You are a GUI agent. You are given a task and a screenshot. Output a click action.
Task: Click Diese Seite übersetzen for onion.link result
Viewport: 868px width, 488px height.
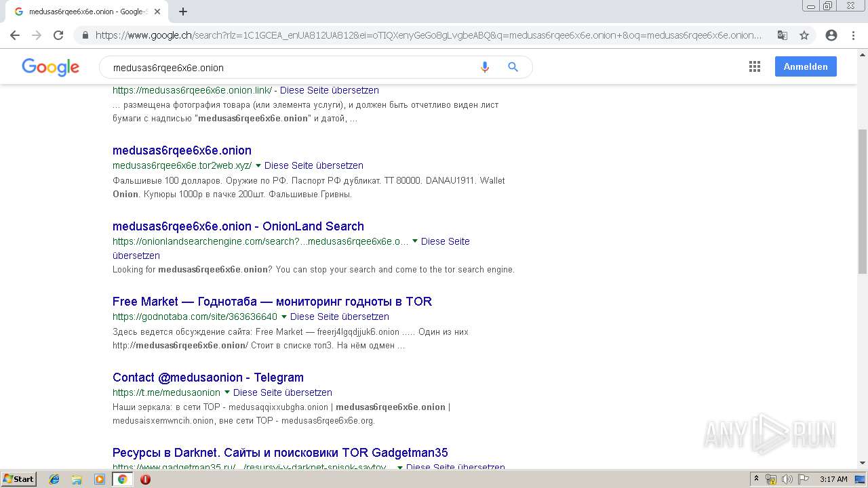click(x=330, y=90)
